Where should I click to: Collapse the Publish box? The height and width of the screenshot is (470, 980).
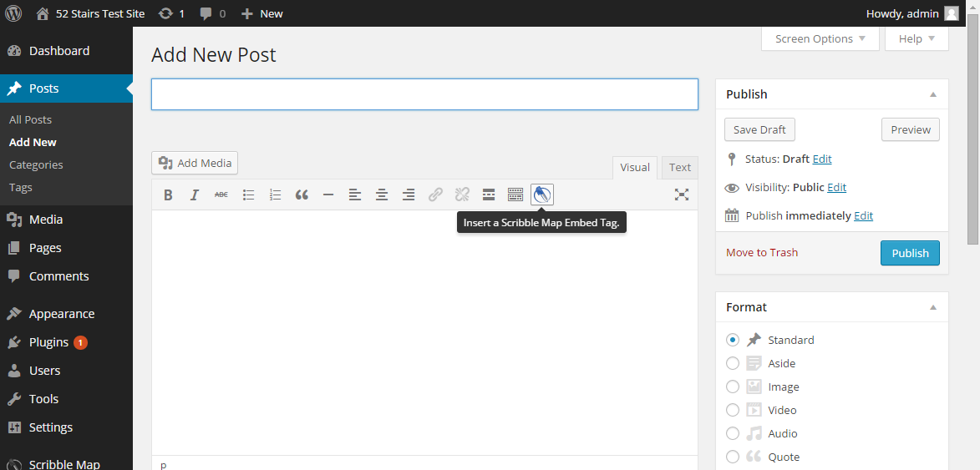click(933, 95)
